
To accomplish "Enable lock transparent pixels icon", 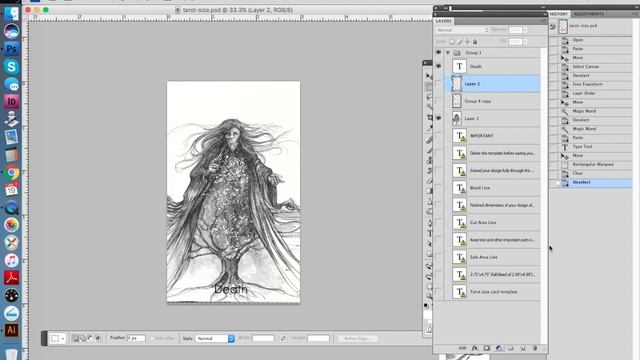I will point(452,42).
